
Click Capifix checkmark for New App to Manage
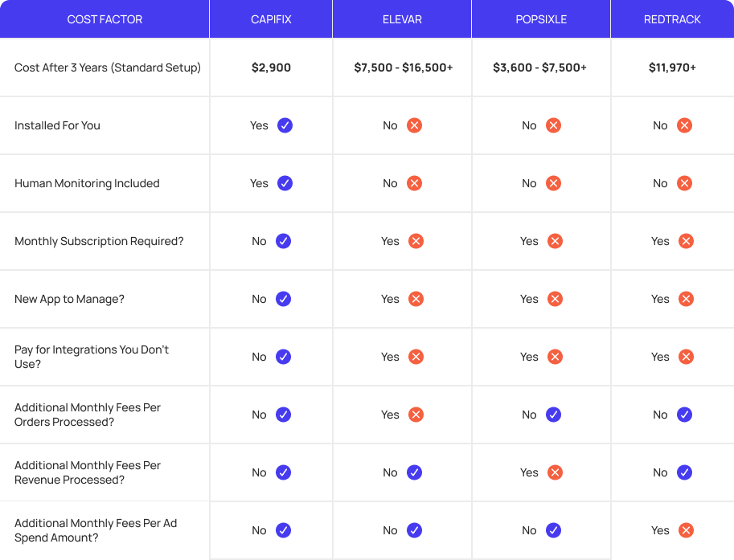click(x=283, y=299)
